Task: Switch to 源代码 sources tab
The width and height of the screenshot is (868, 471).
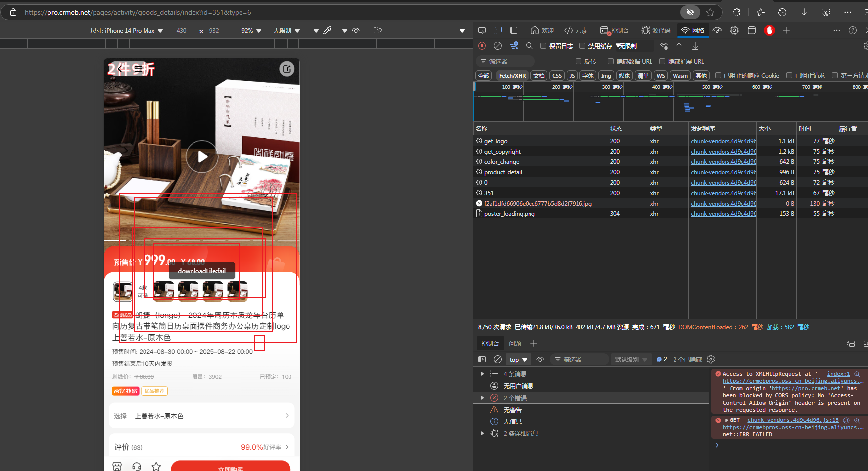Action: 656,30
